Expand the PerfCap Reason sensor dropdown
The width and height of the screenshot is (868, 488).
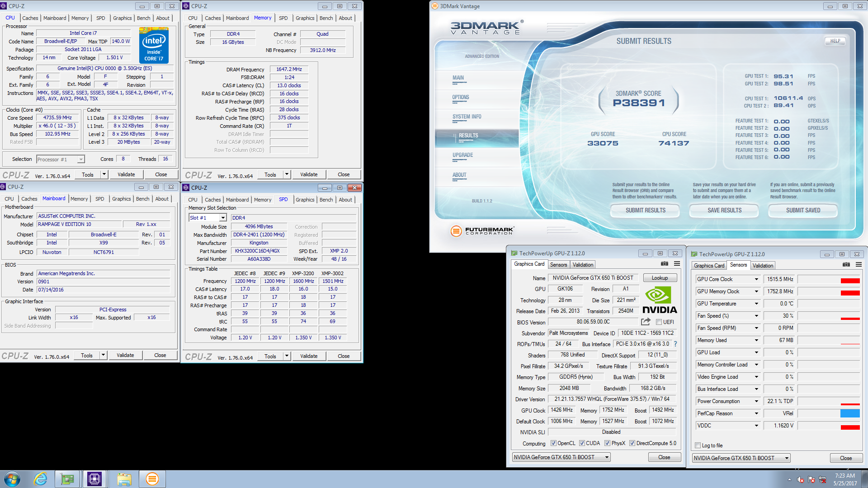coord(756,413)
